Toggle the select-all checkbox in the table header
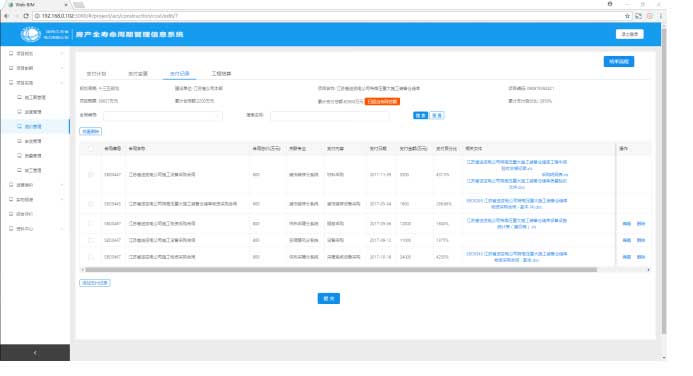The width and height of the screenshot is (693, 376). coord(91,149)
